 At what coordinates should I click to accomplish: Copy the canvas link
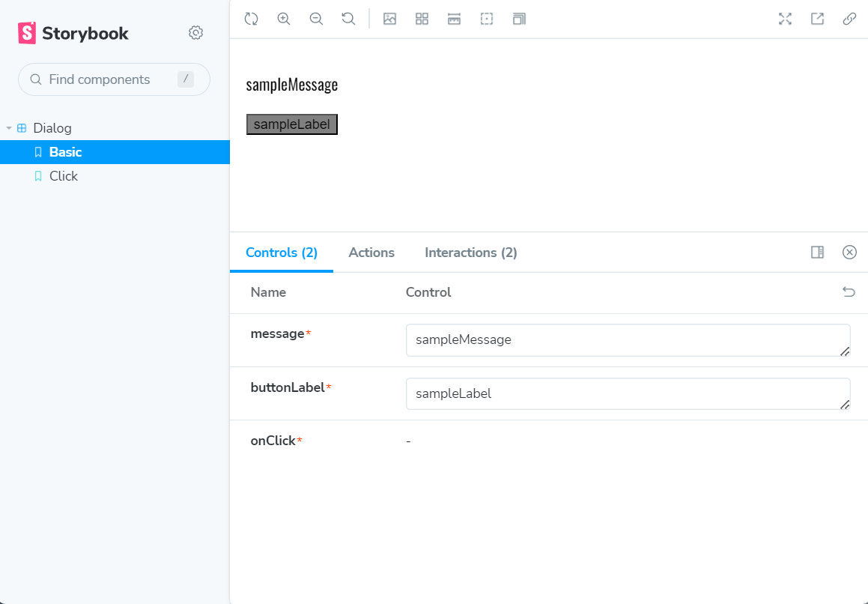pos(849,19)
